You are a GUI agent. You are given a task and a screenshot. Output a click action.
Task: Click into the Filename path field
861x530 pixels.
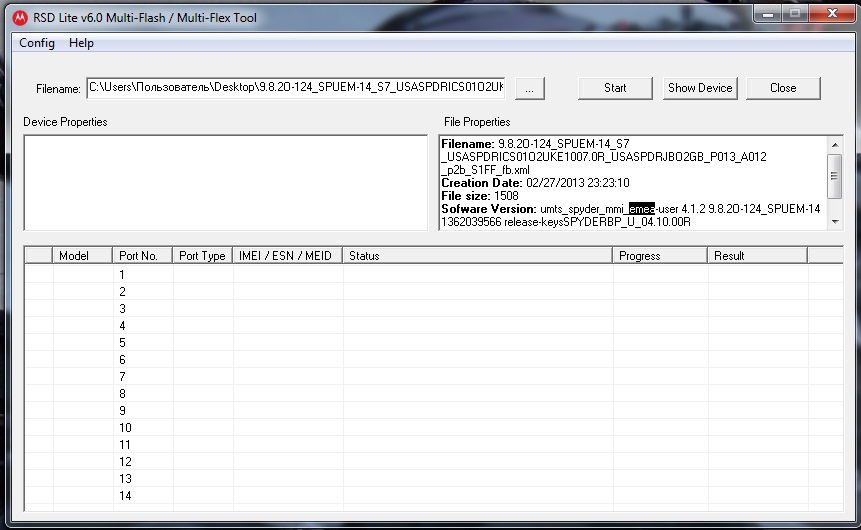(x=296, y=87)
